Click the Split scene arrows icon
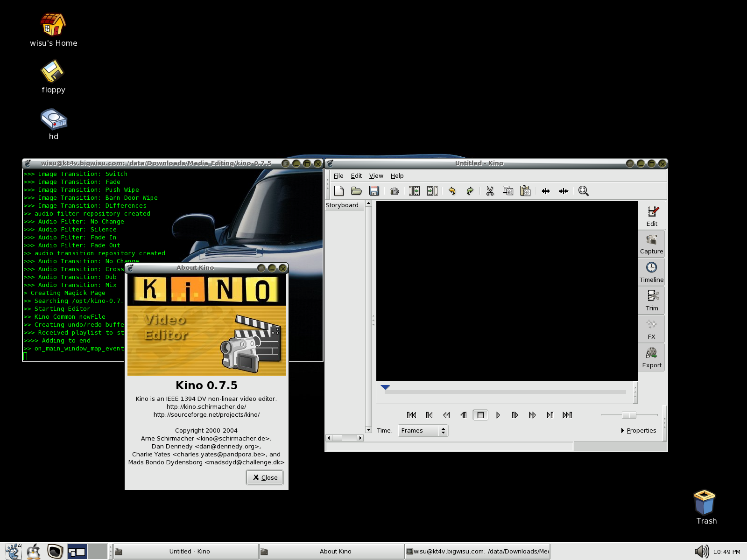747x560 pixels. pyautogui.click(x=546, y=191)
